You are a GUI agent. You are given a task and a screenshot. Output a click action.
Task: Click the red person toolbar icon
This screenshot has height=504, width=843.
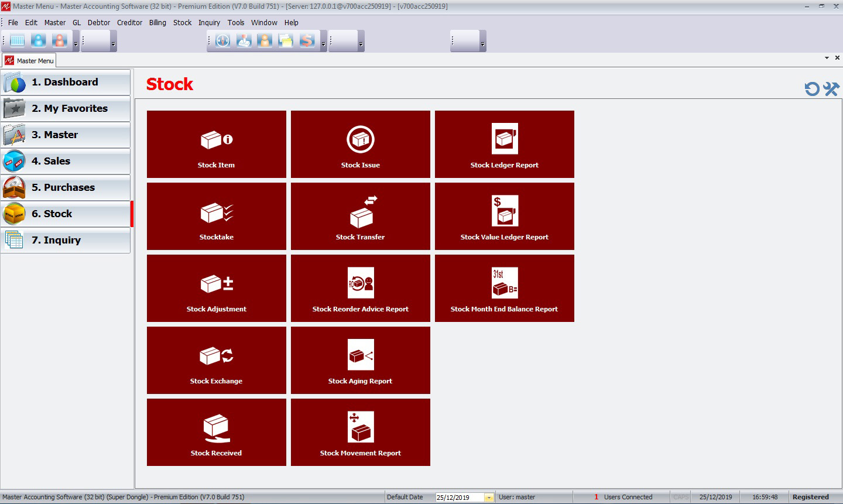[60, 41]
